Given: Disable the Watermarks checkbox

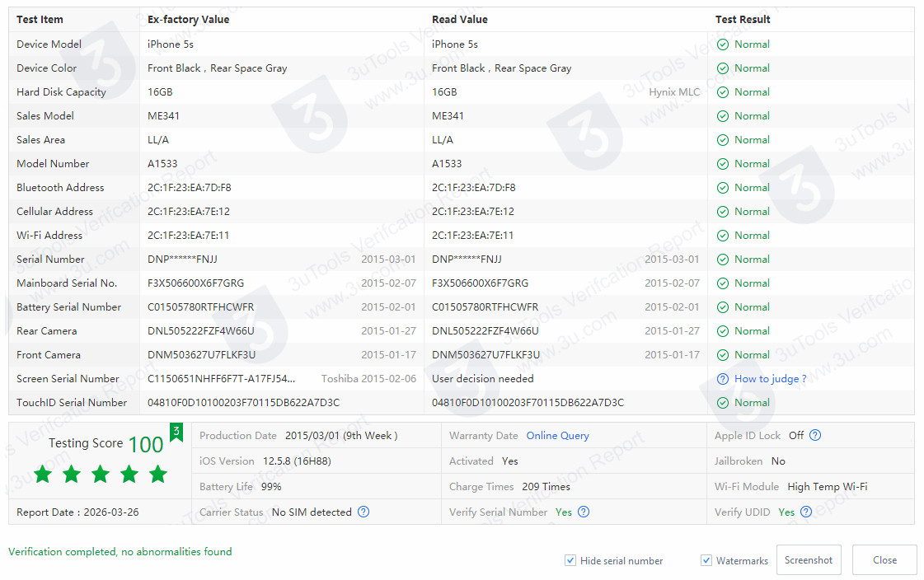Looking at the screenshot, I should click(x=706, y=560).
